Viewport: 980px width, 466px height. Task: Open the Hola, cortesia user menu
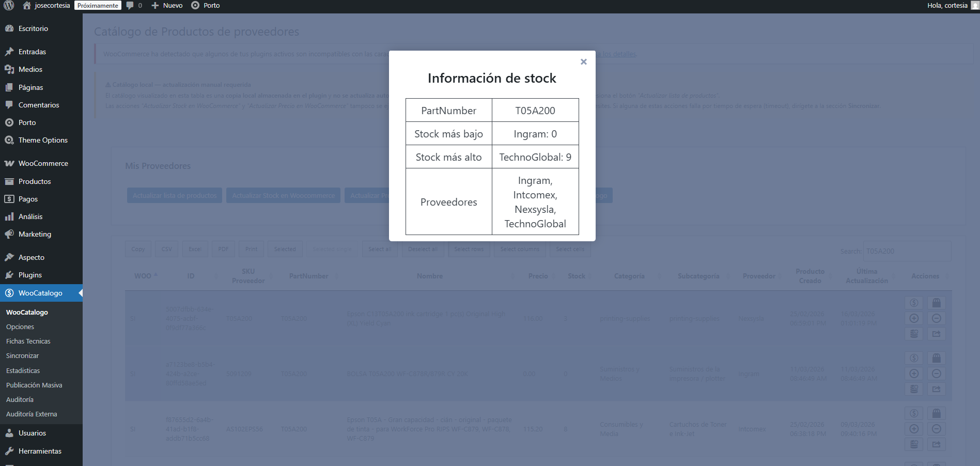pos(947,6)
